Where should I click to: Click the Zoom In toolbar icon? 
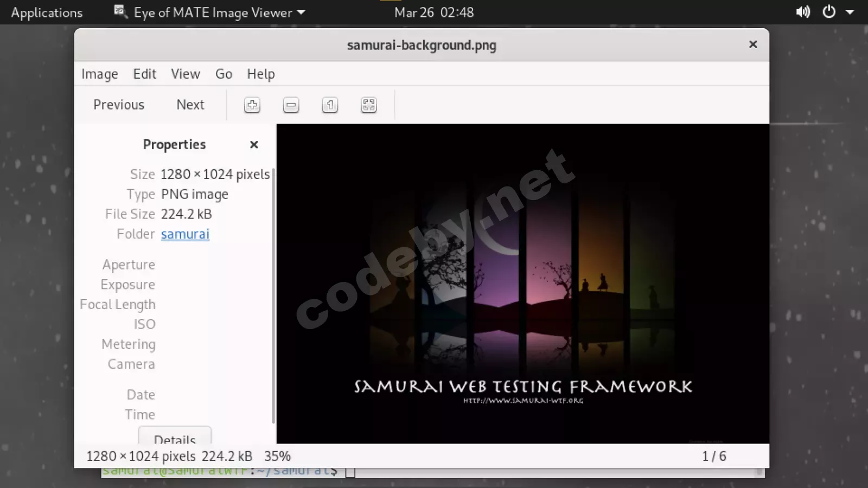point(252,105)
